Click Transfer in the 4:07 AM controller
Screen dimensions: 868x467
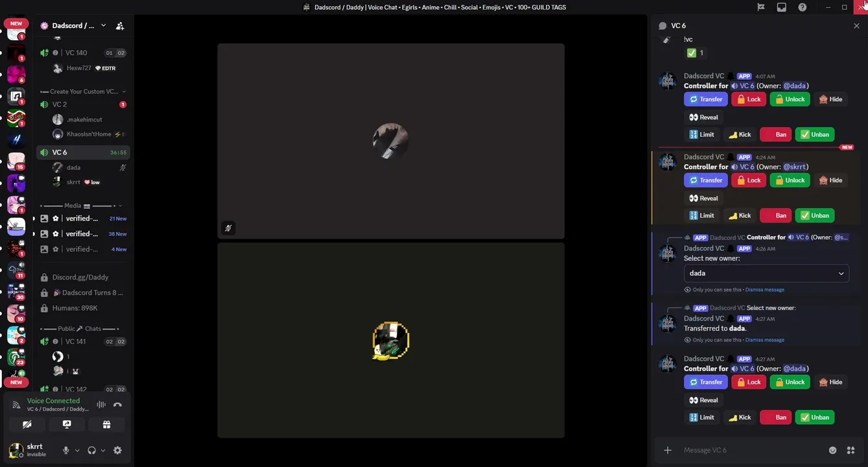point(706,99)
